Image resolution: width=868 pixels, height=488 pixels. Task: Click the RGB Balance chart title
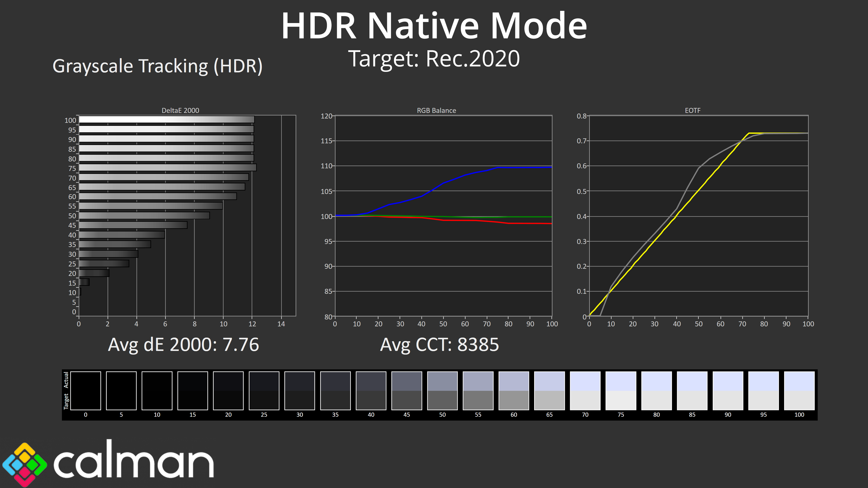pos(436,110)
